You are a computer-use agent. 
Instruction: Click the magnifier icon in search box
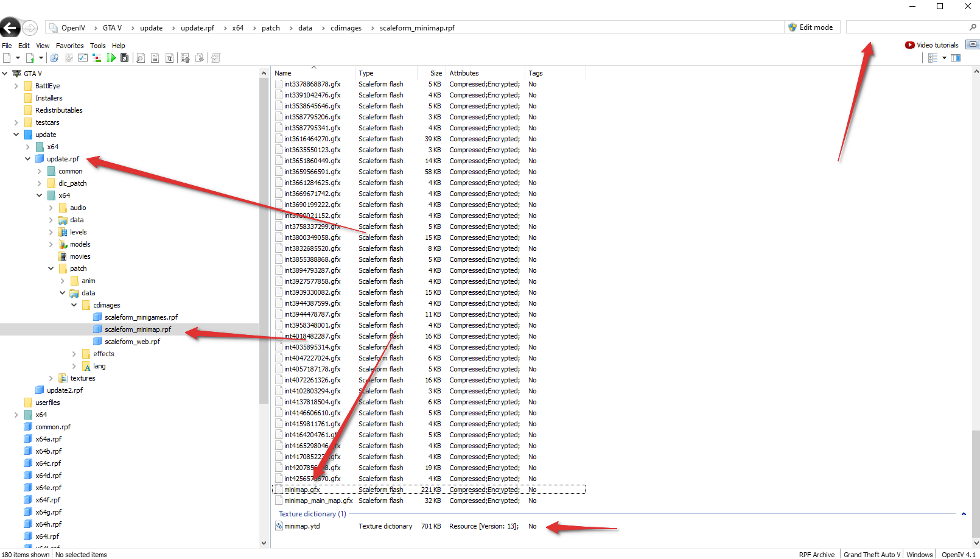[x=973, y=27]
